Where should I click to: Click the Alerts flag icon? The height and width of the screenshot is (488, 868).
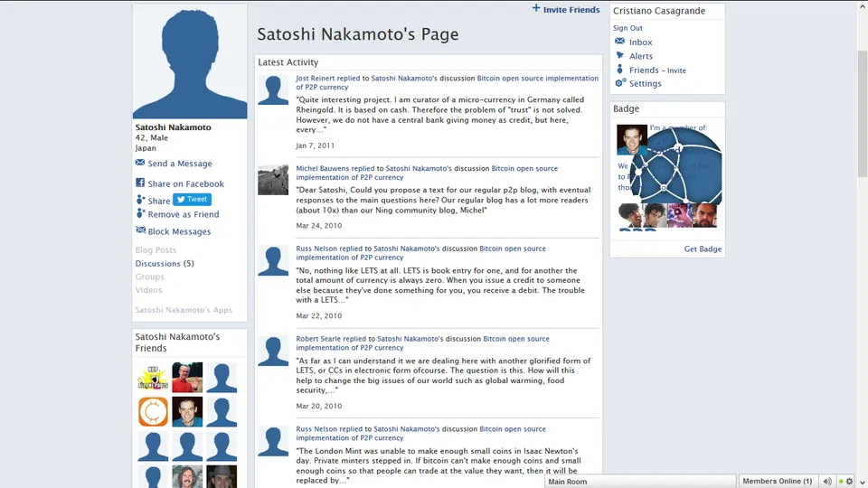(x=620, y=55)
